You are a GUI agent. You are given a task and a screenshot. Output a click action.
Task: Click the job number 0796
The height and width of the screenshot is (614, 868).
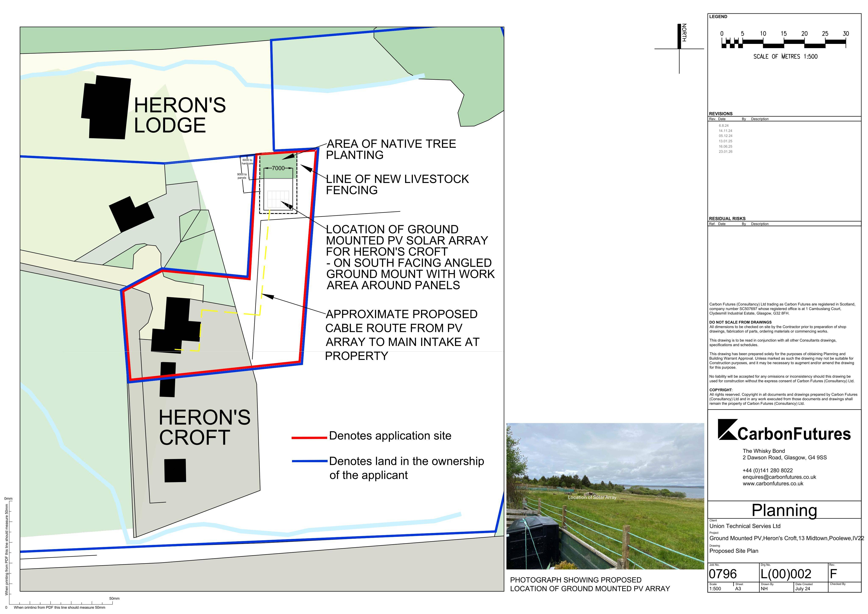pyautogui.click(x=723, y=574)
